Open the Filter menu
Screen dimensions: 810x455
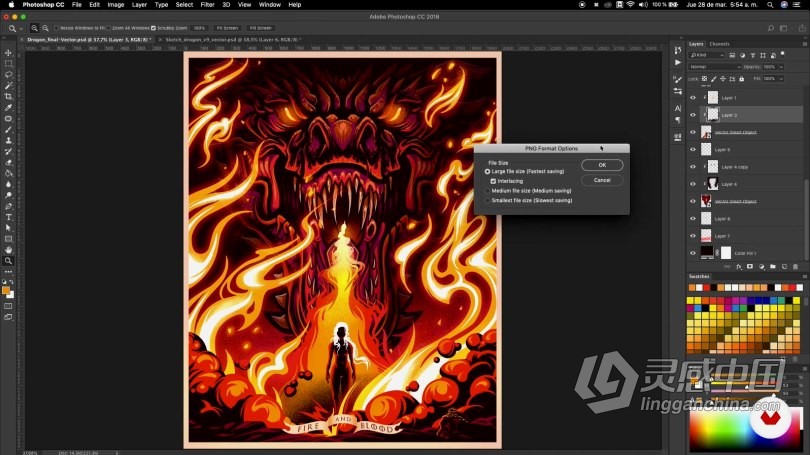(x=208, y=5)
